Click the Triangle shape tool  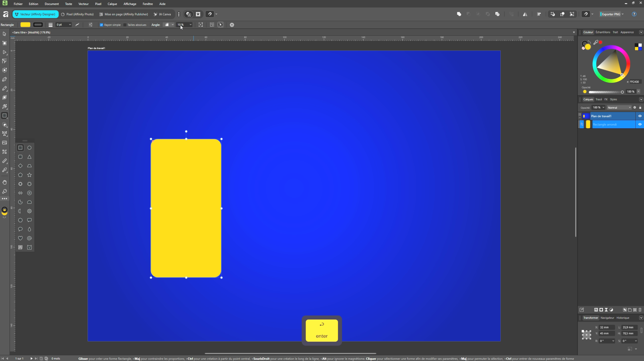(x=29, y=157)
